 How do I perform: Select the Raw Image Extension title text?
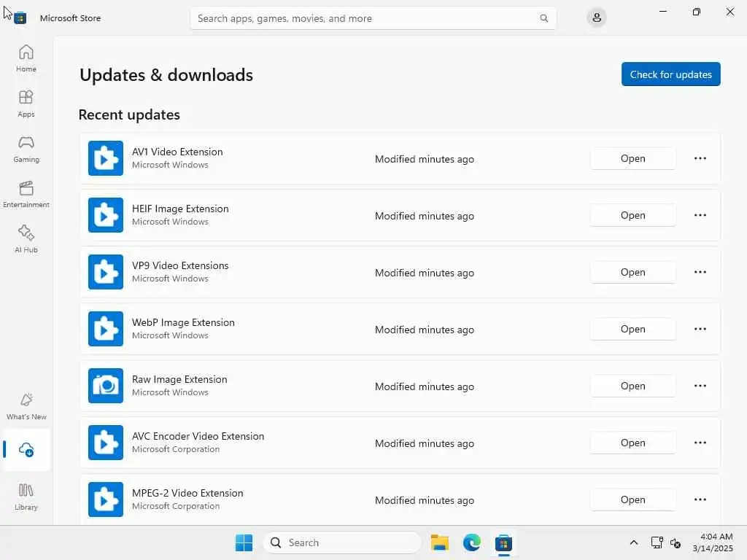tap(179, 379)
